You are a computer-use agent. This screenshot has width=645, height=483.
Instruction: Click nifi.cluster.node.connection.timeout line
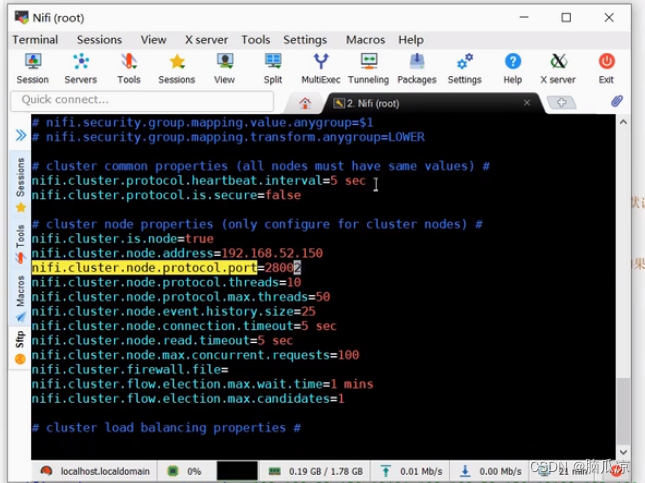184,326
